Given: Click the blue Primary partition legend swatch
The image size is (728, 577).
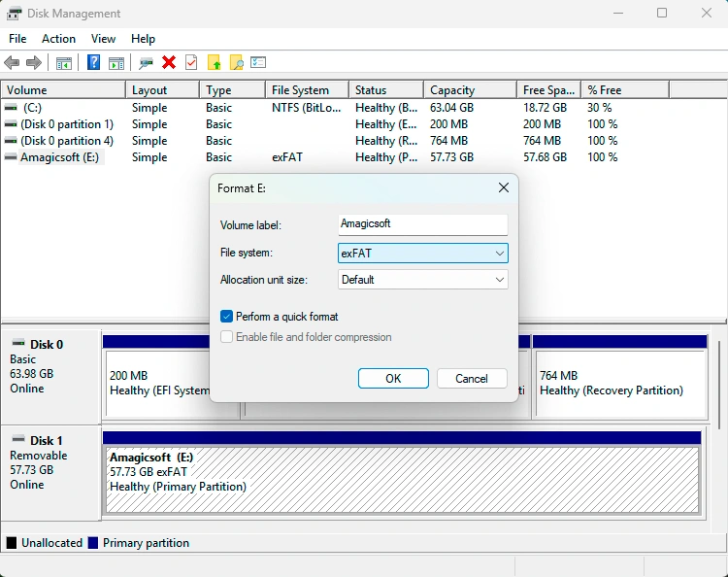Looking at the screenshot, I should [x=93, y=543].
